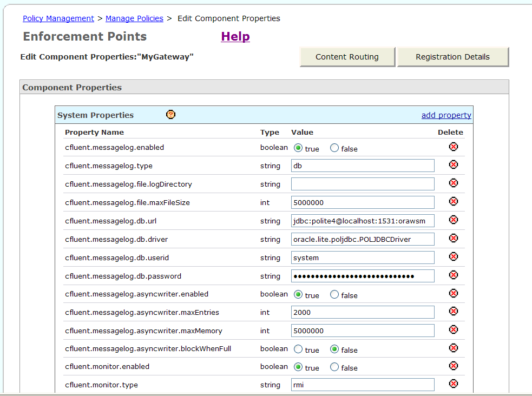Delete the cfluent.messagelog.db.url property
532x396 pixels.
coord(454,220)
